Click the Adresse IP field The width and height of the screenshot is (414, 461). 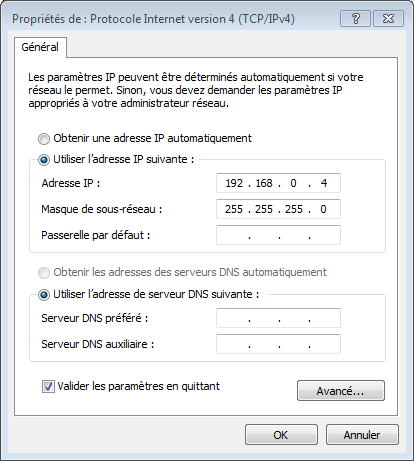278,183
